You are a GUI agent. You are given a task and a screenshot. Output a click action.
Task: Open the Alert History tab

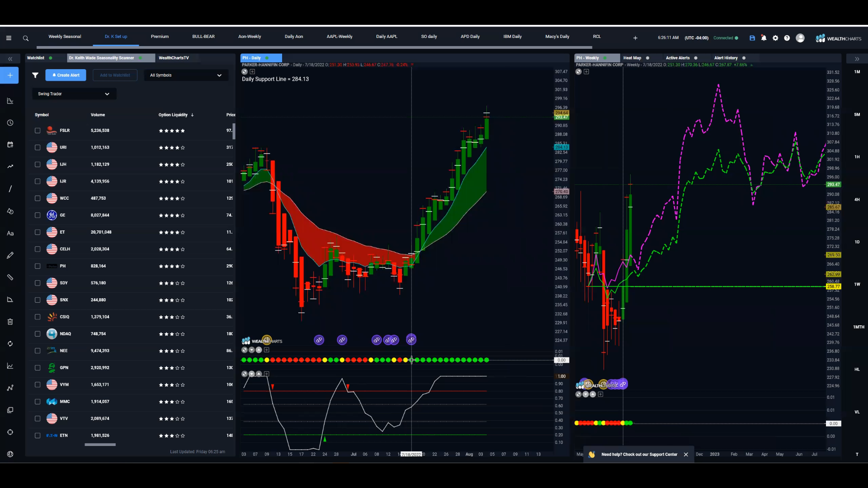[x=726, y=58]
